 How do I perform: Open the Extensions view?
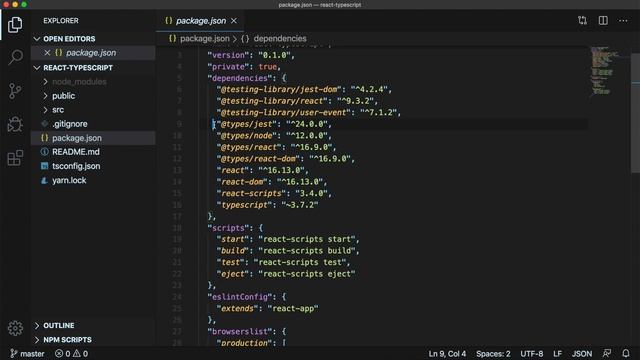pos(15,158)
